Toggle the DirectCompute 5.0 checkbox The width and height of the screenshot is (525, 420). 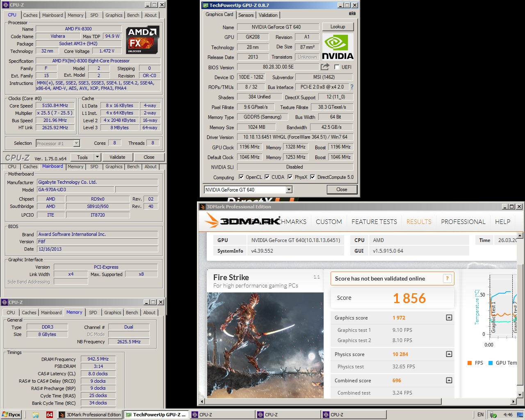click(x=313, y=177)
